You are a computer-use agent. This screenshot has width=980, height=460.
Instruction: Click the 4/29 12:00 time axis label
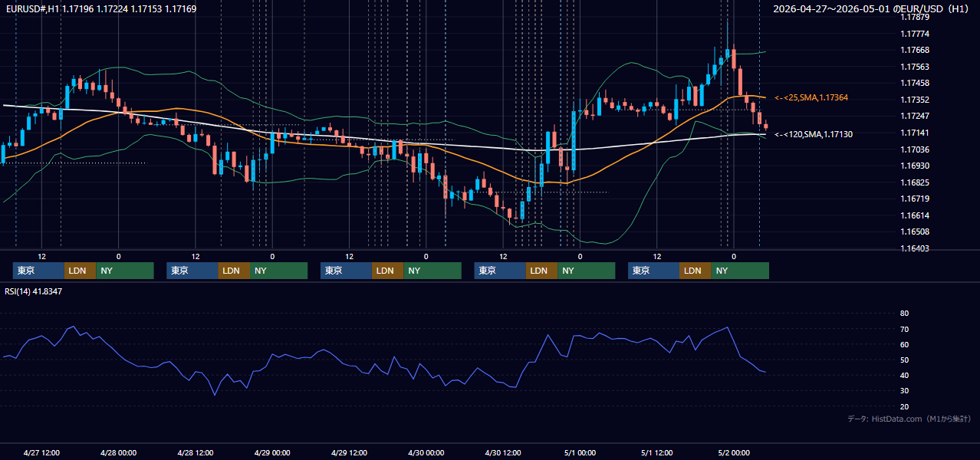tap(349, 452)
